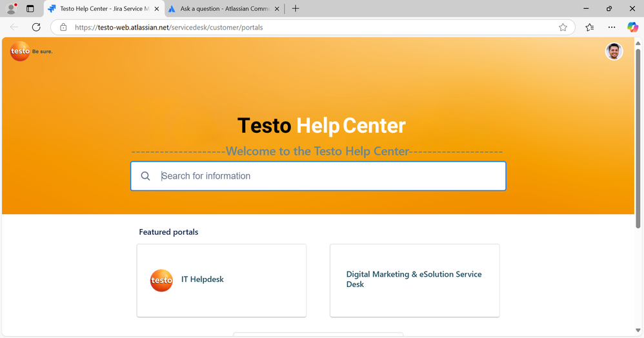Restore down the browser window
644x338 pixels.
pos(609,8)
